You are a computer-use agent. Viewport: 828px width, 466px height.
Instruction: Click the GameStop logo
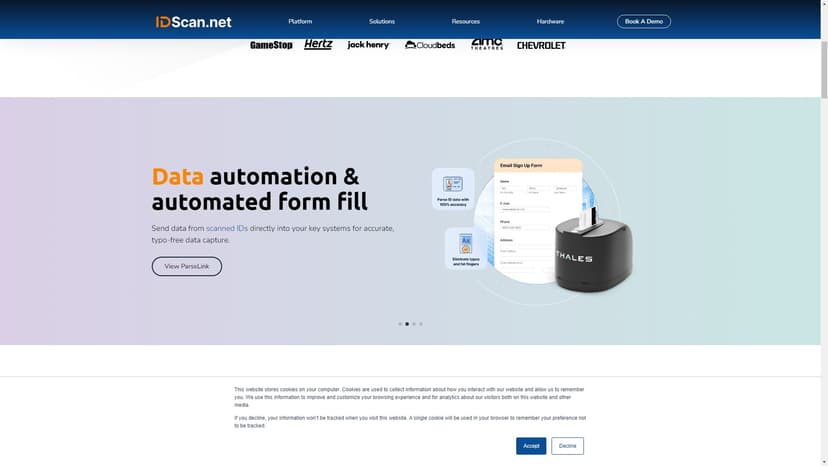271,45
